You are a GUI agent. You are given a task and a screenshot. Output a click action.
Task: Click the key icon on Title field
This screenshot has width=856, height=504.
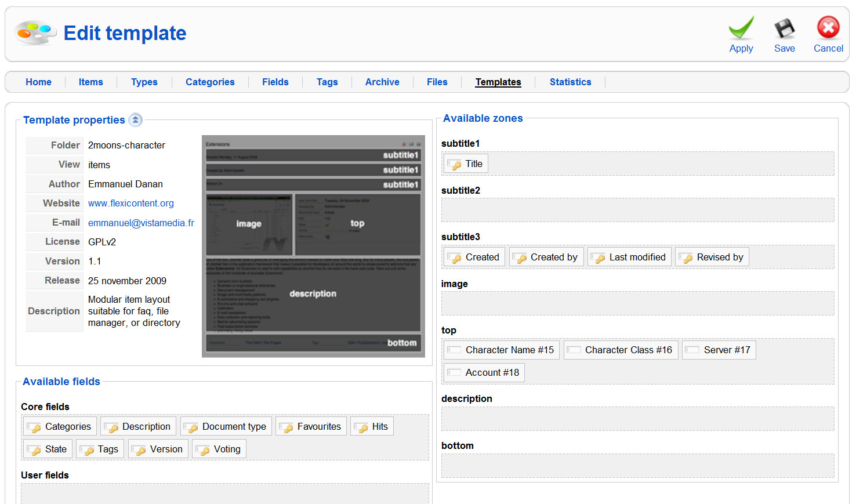tap(455, 165)
